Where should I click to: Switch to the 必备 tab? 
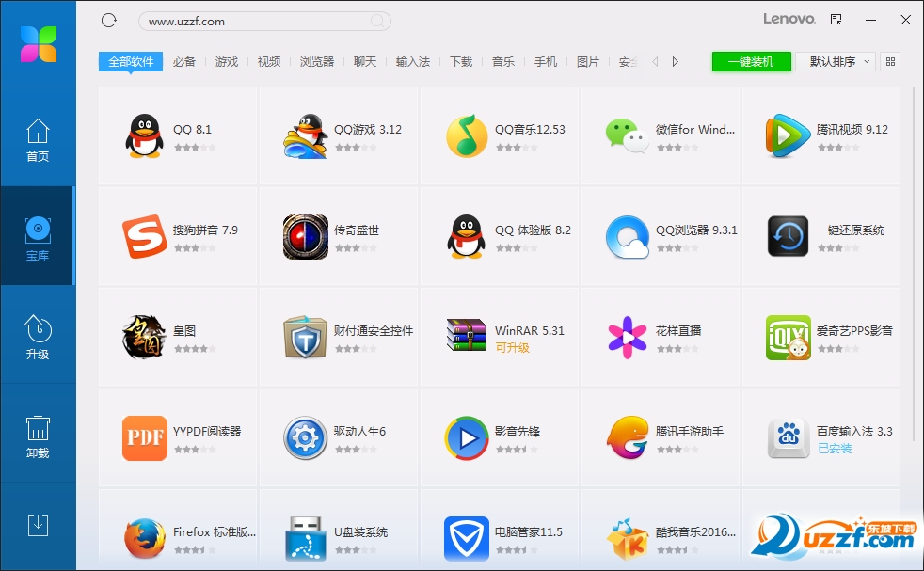[183, 61]
